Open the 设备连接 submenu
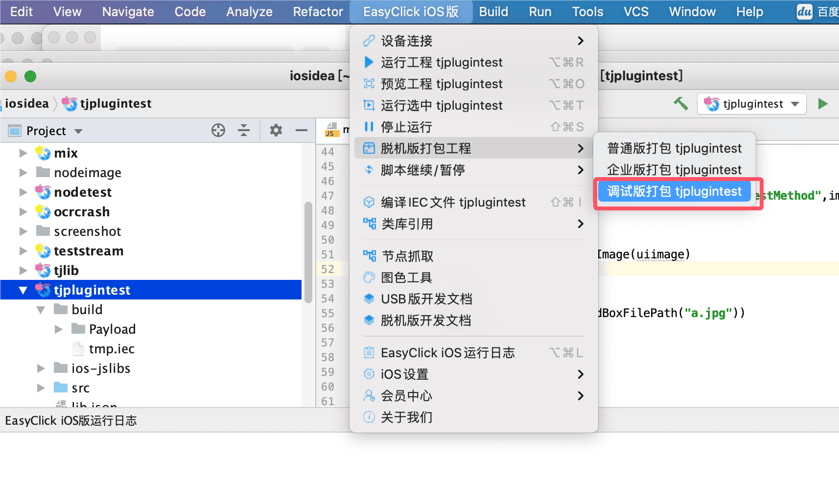 tap(474, 41)
